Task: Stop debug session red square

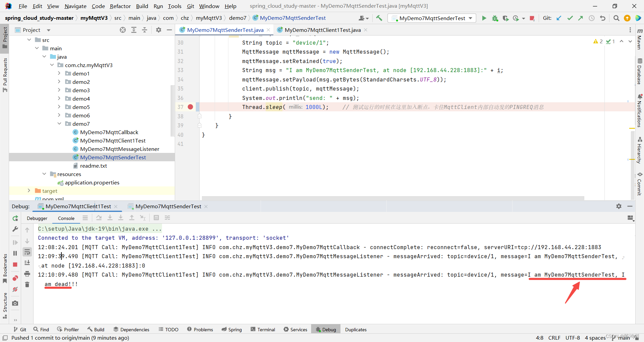Action: click(x=15, y=265)
